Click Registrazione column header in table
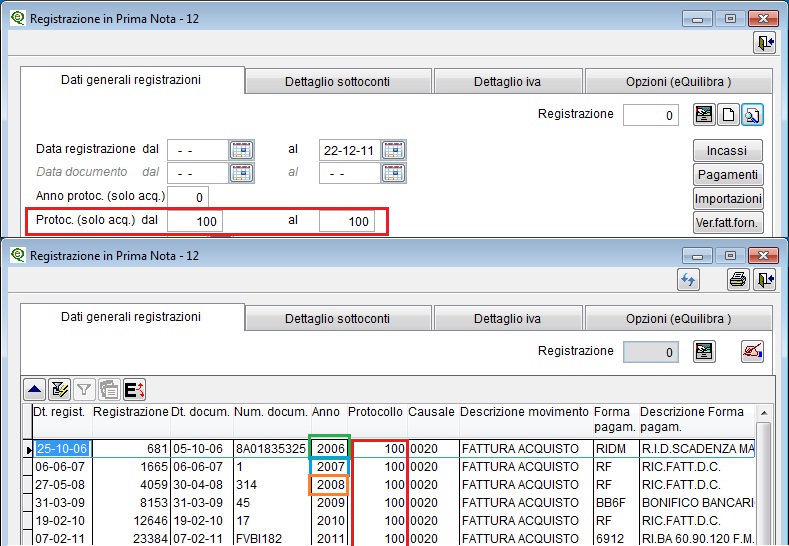789x546 pixels. (131, 419)
